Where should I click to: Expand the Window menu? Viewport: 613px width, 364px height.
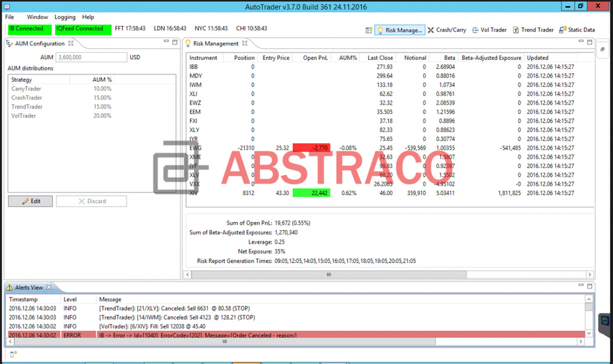point(37,17)
